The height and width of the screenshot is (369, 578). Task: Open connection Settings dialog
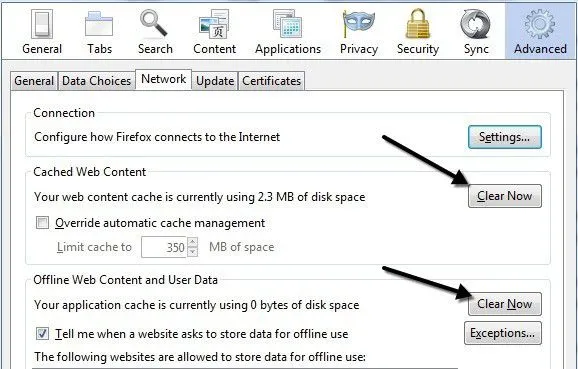(505, 137)
